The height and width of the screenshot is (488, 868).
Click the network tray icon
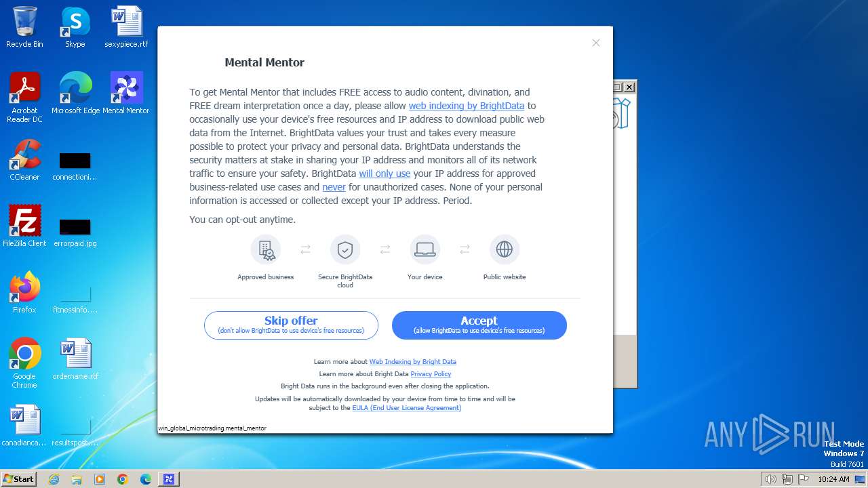click(787, 479)
